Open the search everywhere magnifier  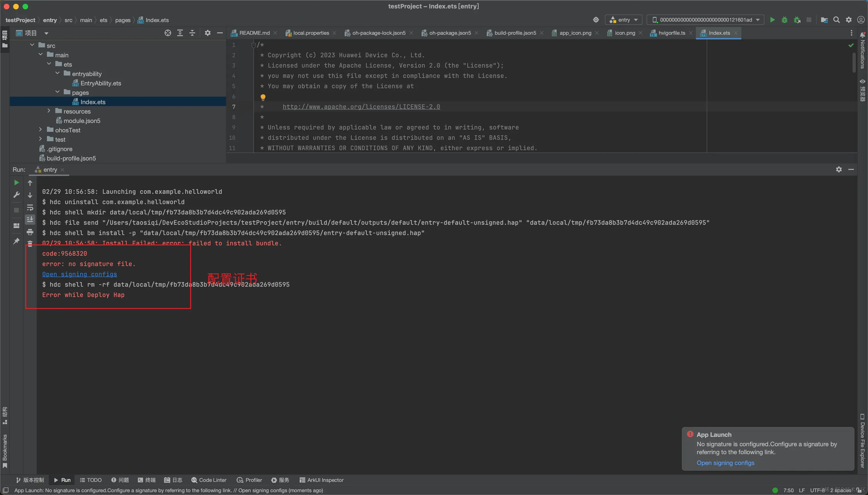836,20
